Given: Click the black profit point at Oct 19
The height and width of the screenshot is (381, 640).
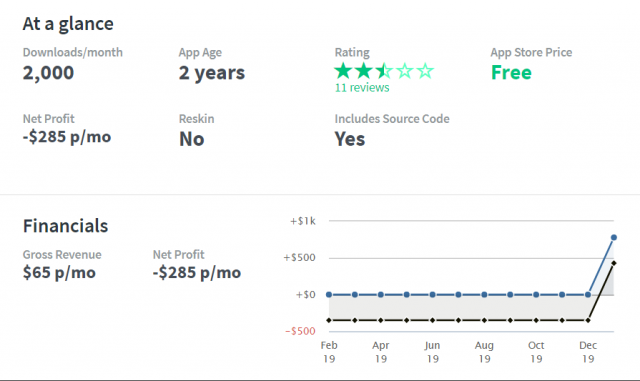Looking at the screenshot, I should (x=536, y=320).
